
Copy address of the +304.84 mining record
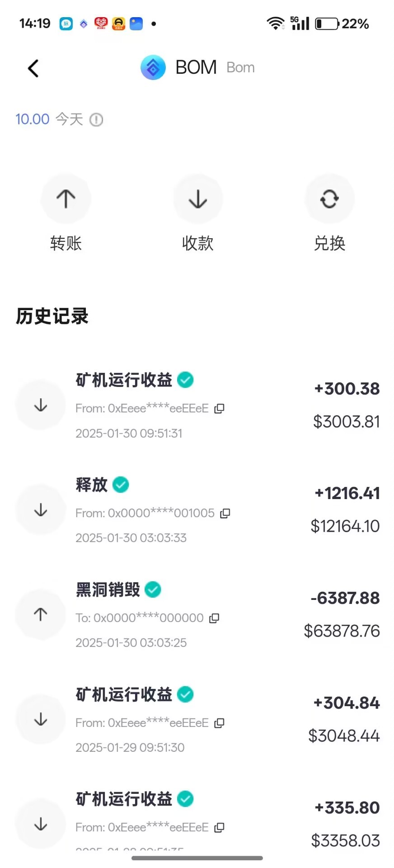pyautogui.click(x=219, y=723)
